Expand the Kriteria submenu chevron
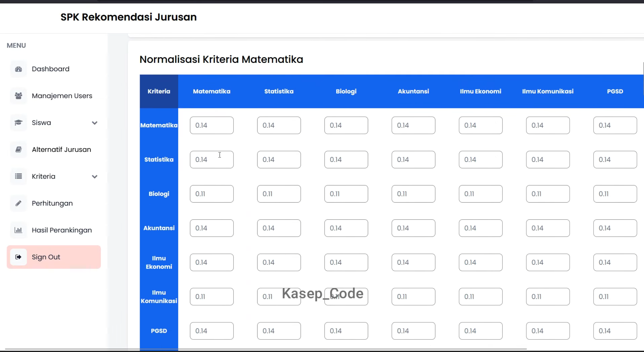Image resolution: width=644 pixels, height=352 pixels. (x=94, y=177)
